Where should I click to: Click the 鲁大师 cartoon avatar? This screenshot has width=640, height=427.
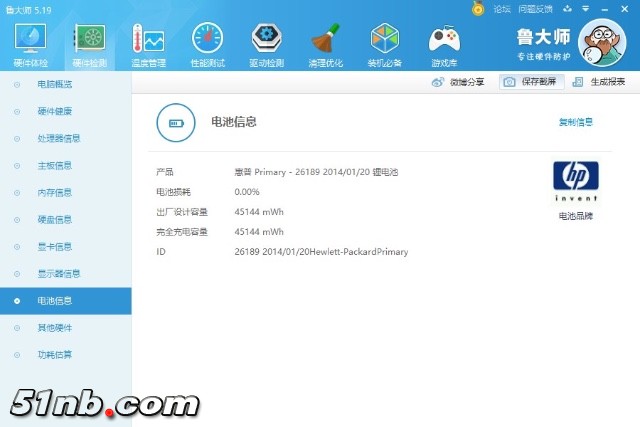(x=608, y=44)
